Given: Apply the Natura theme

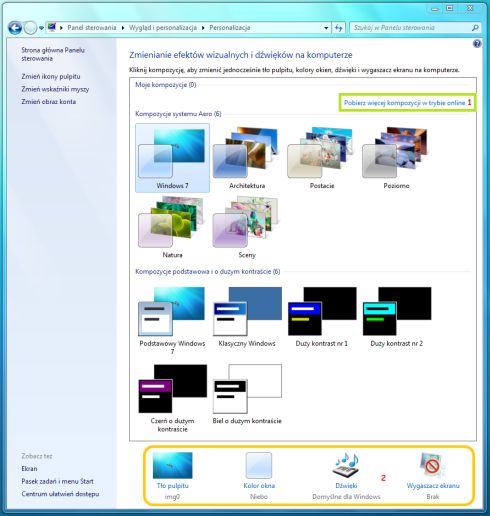Looking at the screenshot, I should [172, 227].
